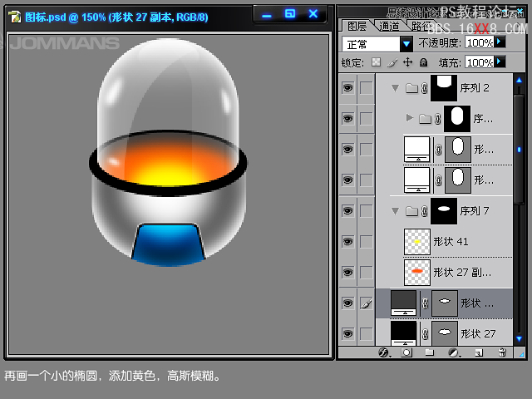Select the 形状 27 副本 layer thumbnail
532x399 pixels.
tap(416, 272)
